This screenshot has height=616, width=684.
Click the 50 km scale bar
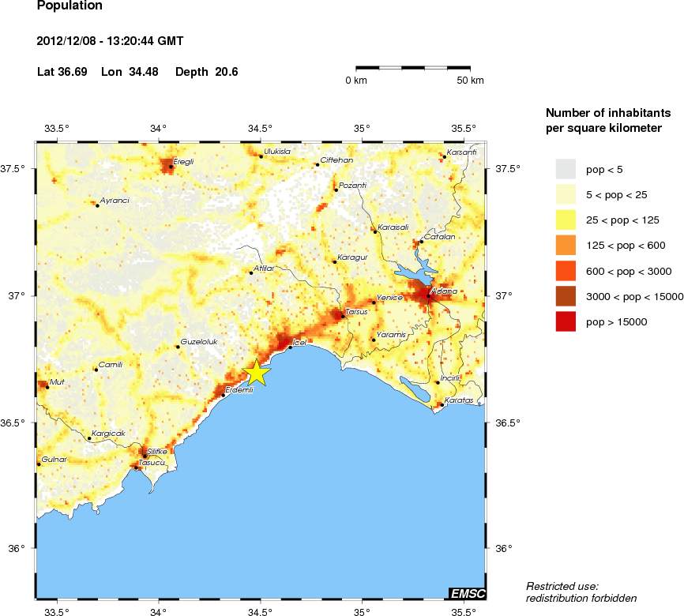pos(419,69)
